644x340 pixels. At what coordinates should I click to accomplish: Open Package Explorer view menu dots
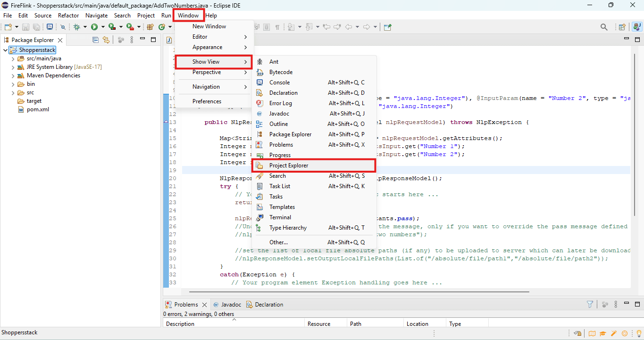[x=132, y=40]
